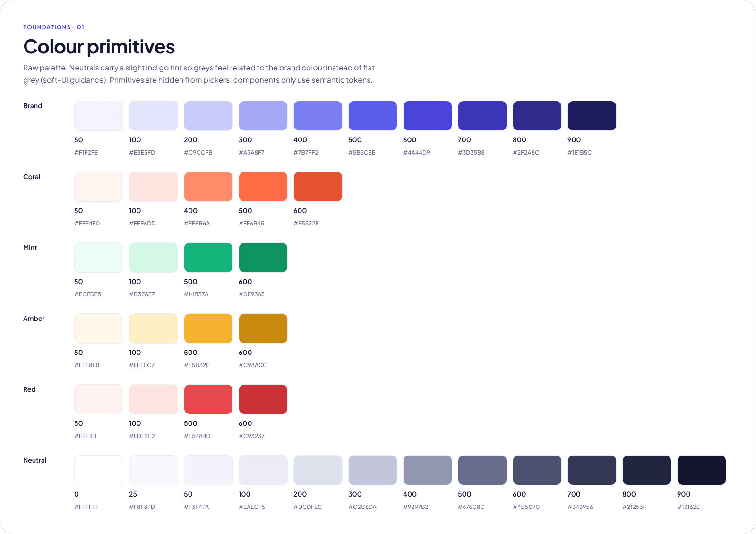The height and width of the screenshot is (534, 756).
Task: Pick the Amber 600 swatch
Action: pyautogui.click(x=263, y=328)
